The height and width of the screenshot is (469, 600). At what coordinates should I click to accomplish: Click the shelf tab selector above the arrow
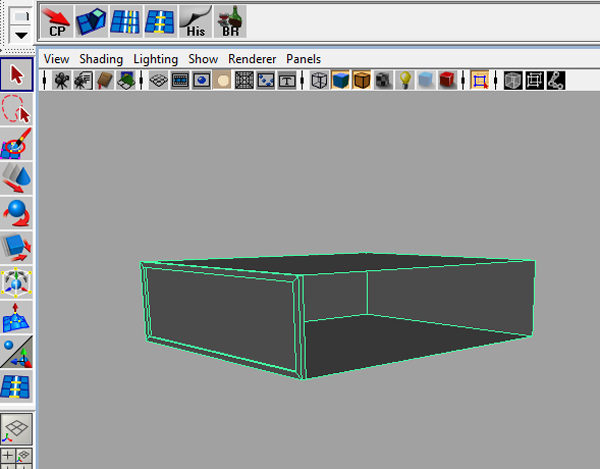21,17
